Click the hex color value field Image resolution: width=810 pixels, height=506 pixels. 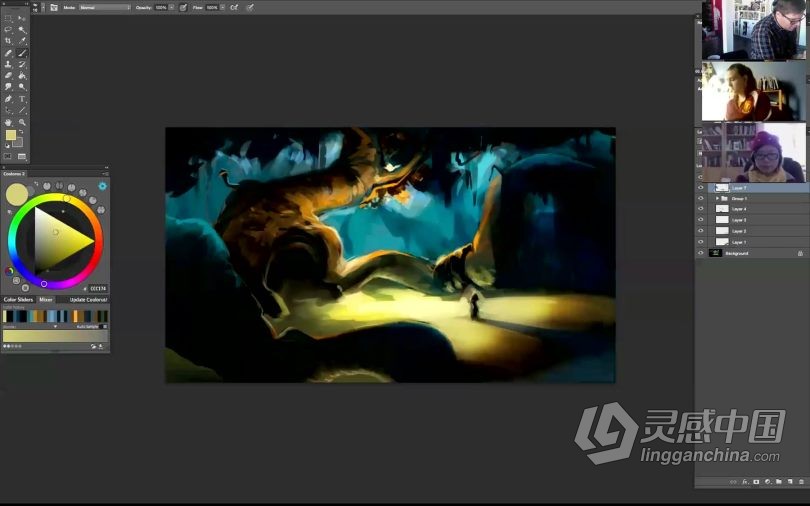pos(98,289)
